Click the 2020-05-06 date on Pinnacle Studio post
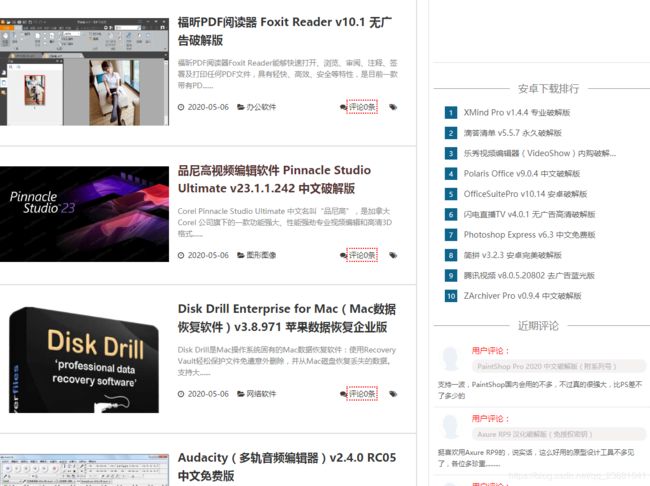The width and height of the screenshot is (650, 486). click(x=208, y=255)
